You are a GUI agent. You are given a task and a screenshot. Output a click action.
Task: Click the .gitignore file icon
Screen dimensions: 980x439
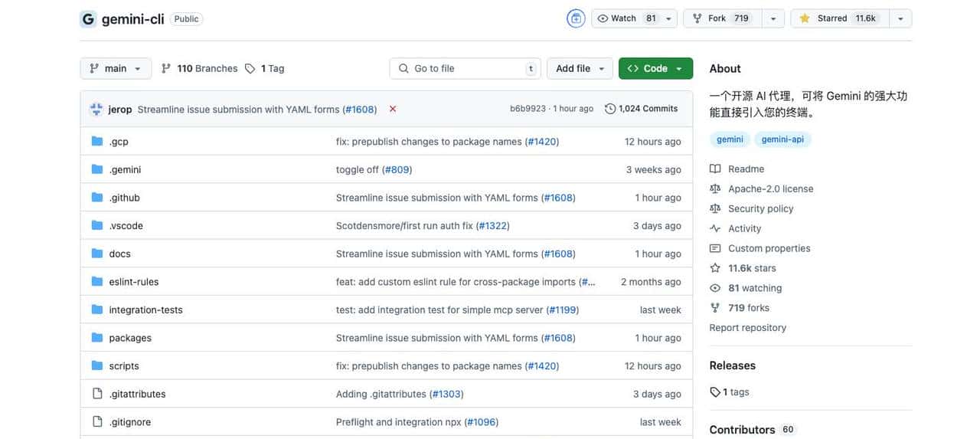tap(97, 422)
